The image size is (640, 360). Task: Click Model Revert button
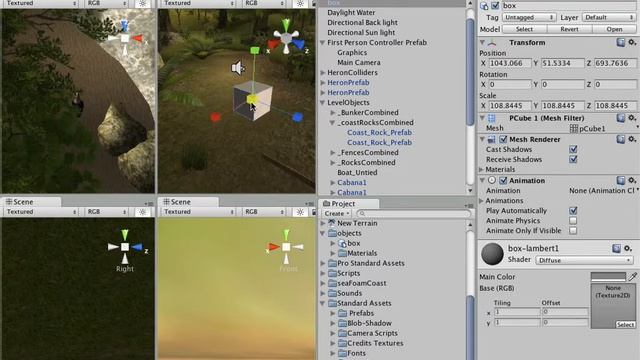[569, 29]
